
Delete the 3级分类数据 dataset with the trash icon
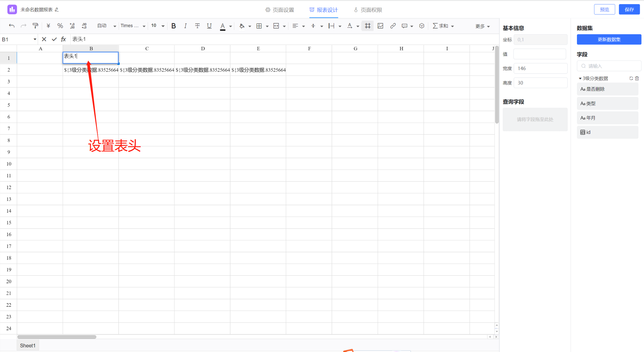point(637,78)
